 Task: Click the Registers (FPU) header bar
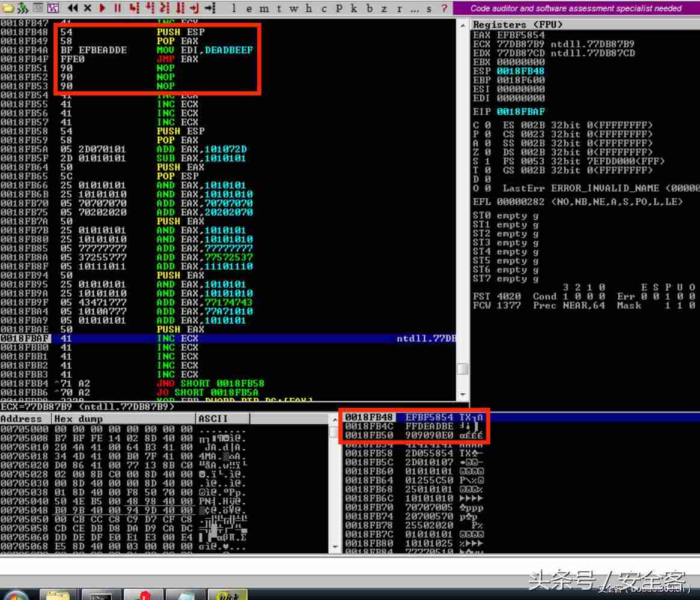point(585,25)
